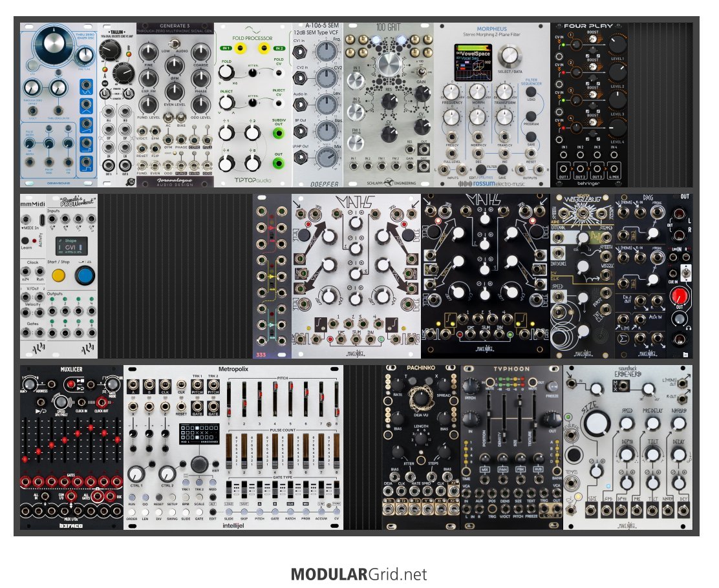The width and height of the screenshot is (719, 588).
Task: Click the Morpheus TRANSFORM knob
Action: click(x=504, y=92)
